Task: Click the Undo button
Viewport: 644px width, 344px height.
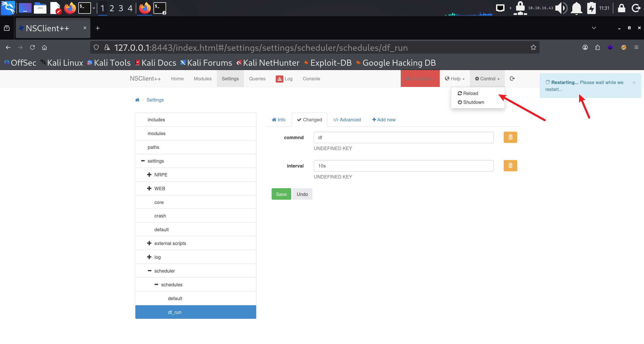Action: click(x=302, y=194)
